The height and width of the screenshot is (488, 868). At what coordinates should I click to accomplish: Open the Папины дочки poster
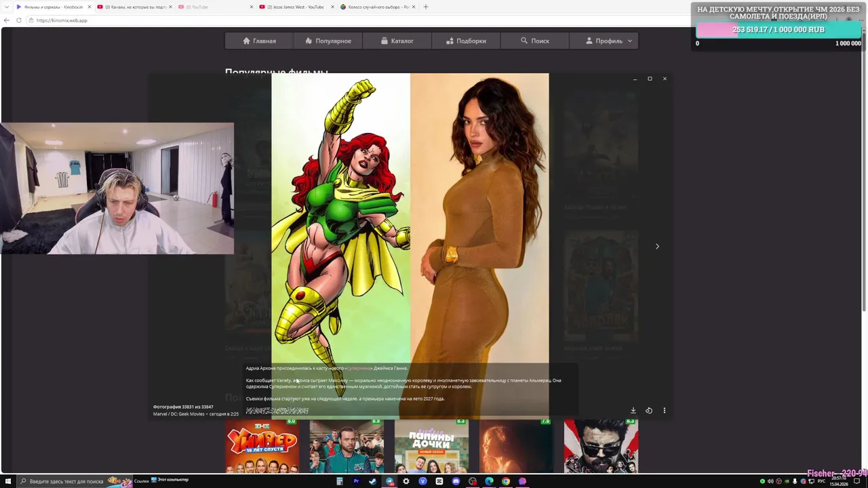pos(431,446)
